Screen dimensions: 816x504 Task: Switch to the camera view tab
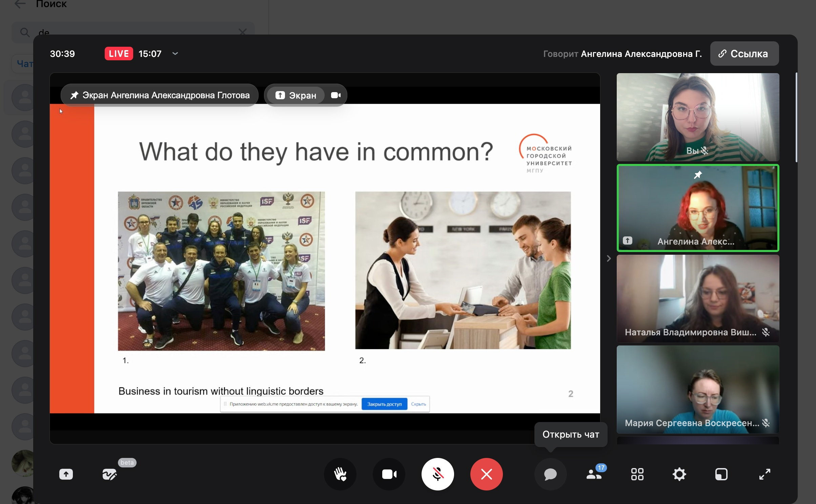coord(335,96)
